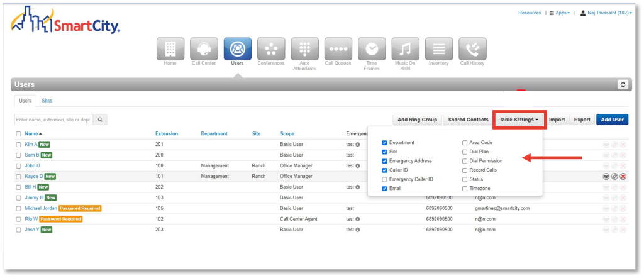
Task: Open Naj Toussaint user menu
Action: coord(605,13)
